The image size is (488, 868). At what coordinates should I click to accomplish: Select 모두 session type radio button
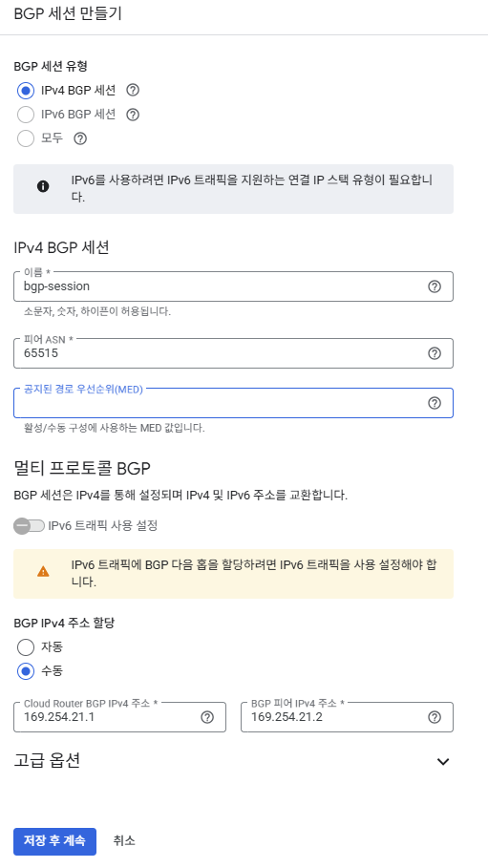(26, 138)
